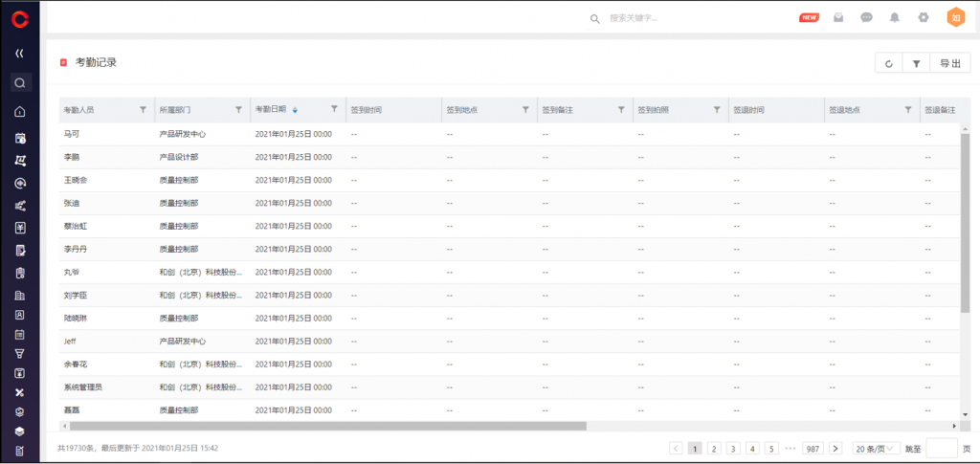This screenshot has height=464, width=980.
Task: Click the next page arrow button
Action: pyautogui.click(x=835, y=448)
